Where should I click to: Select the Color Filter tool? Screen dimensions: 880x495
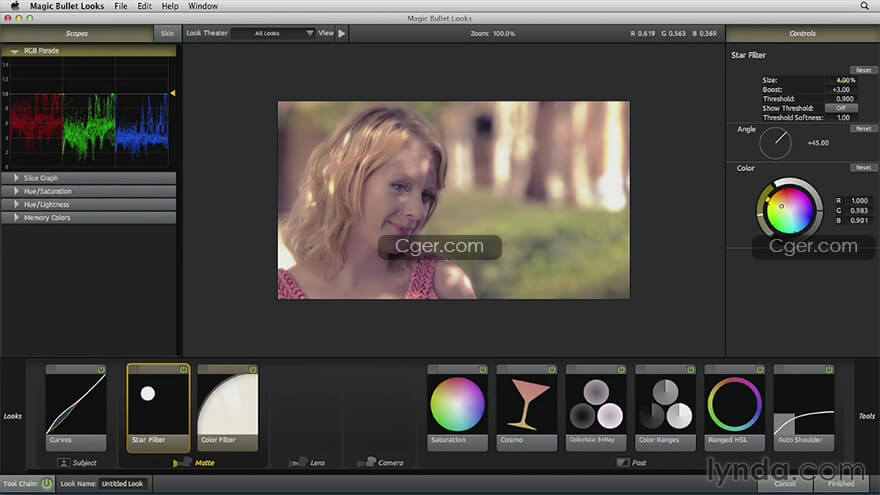coord(228,407)
